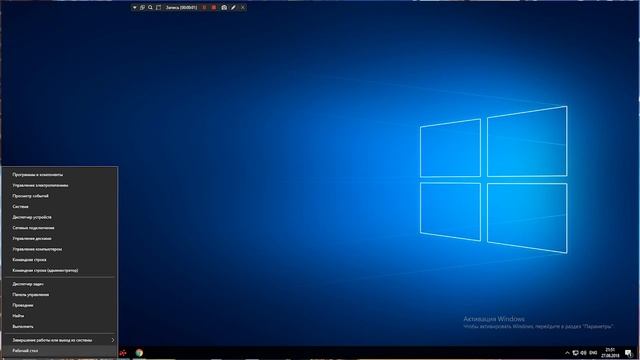Click the volume speaker icon in tray
The height and width of the screenshot is (360, 640).
pyautogui.click(x=584, y=353)
